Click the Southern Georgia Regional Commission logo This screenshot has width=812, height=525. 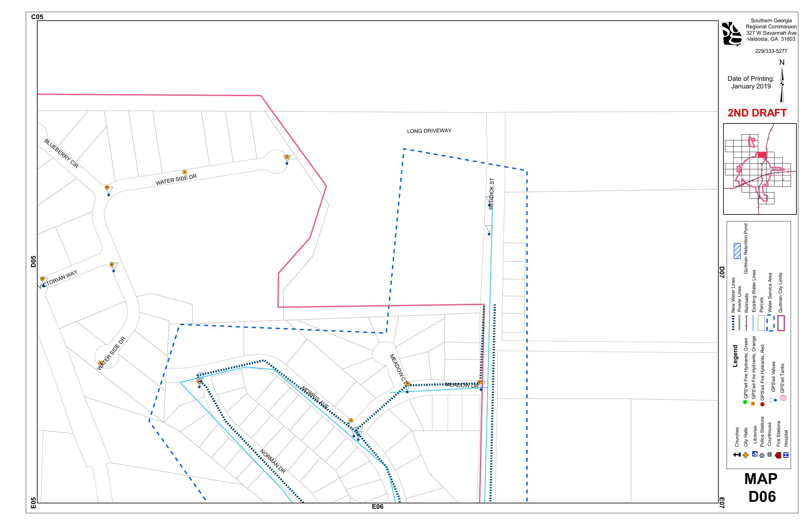click(732, 33)
